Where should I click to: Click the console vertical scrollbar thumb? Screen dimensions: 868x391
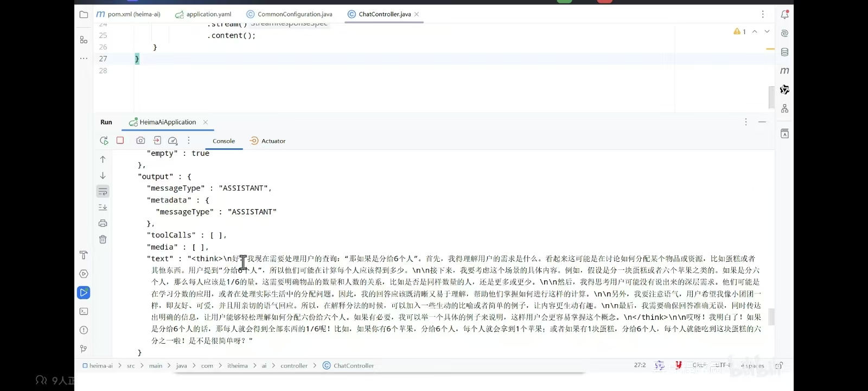click(x=771, y=317)
